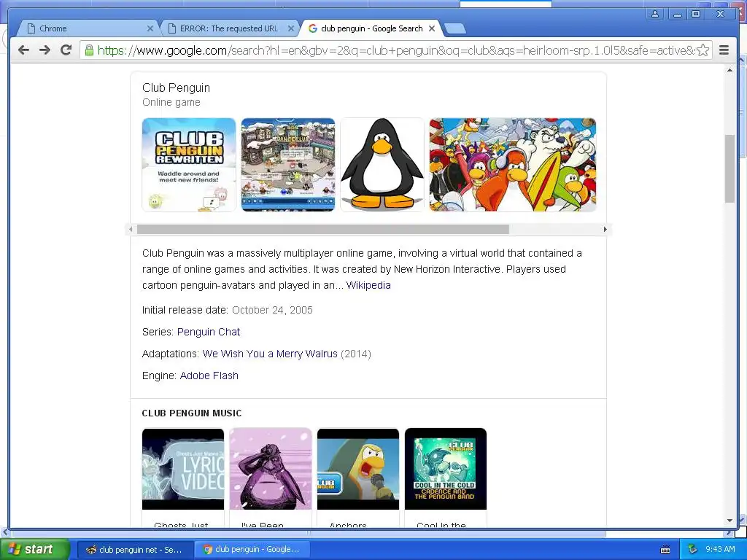The height and width of the screenshot is (560, 747).
Task: Open We Wish You a Merry Walrus link
Action: click(270, 354)
